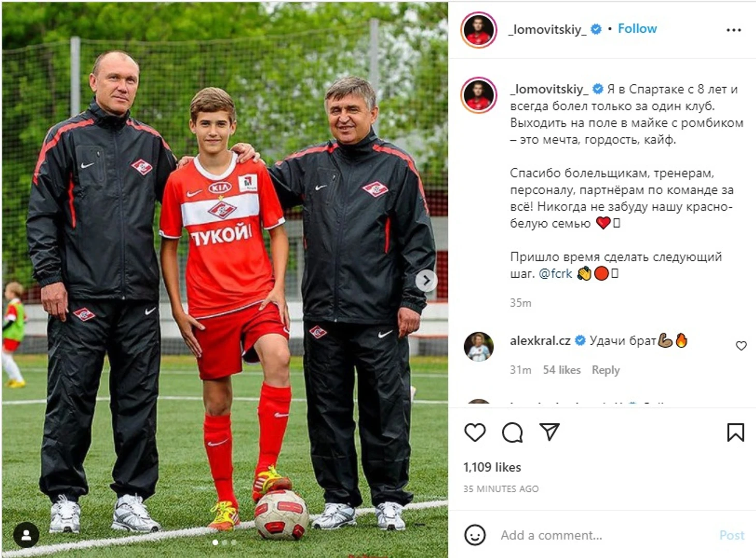The height and width of the screenshot is (558, 756).
Task: View 54 likes on the comment
Action: [x=561, y=370]
